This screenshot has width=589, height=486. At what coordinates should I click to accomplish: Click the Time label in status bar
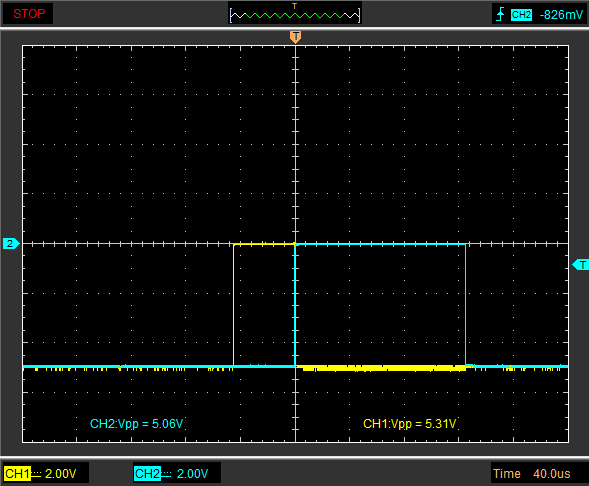(x=507, y=474)
